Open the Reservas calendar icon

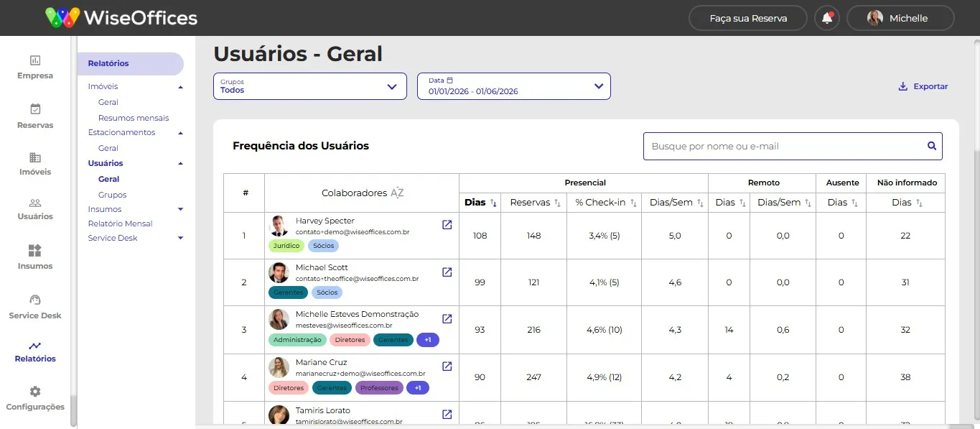35,109
